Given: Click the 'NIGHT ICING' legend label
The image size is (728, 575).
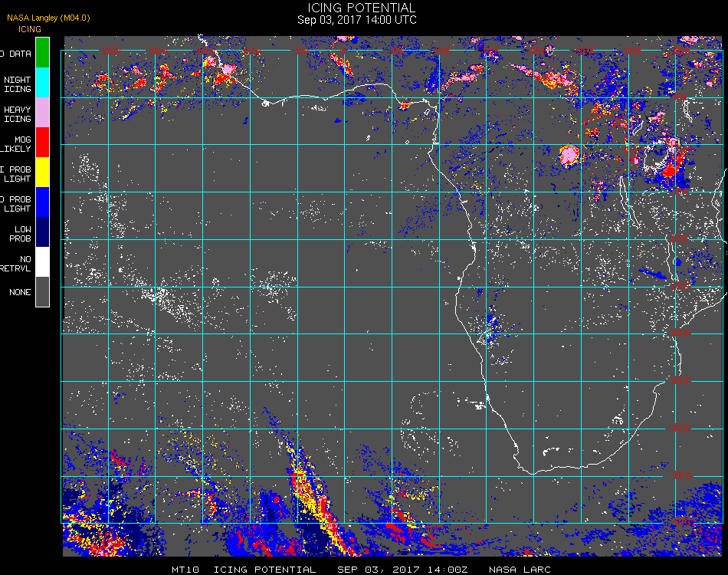Looking at the screenshot, I should tap(17, 84).
